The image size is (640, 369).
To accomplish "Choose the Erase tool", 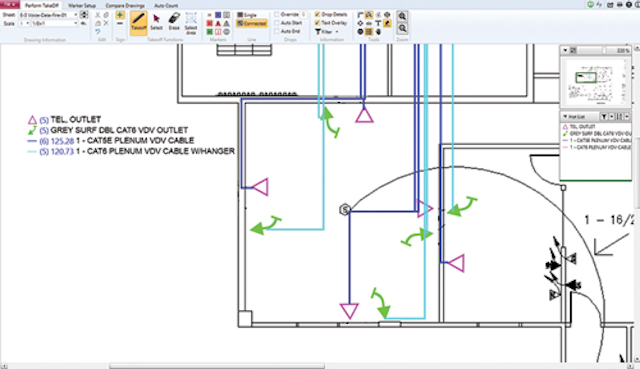I will pyautogui.click(x=174, y=22).
